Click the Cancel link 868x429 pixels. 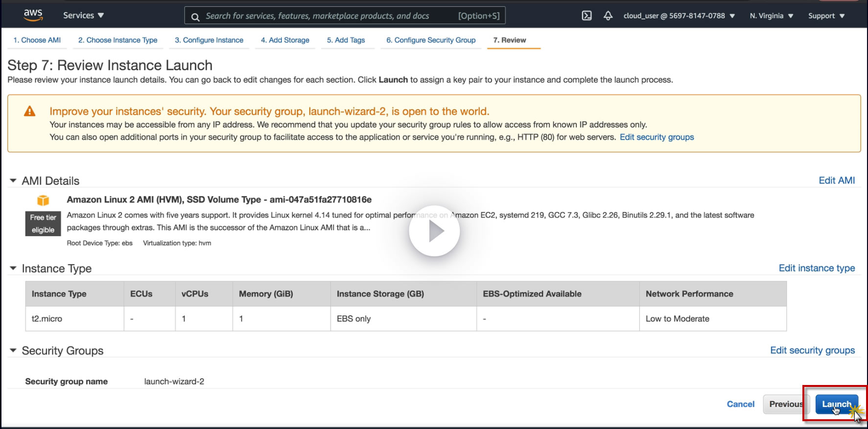point(740,404)
